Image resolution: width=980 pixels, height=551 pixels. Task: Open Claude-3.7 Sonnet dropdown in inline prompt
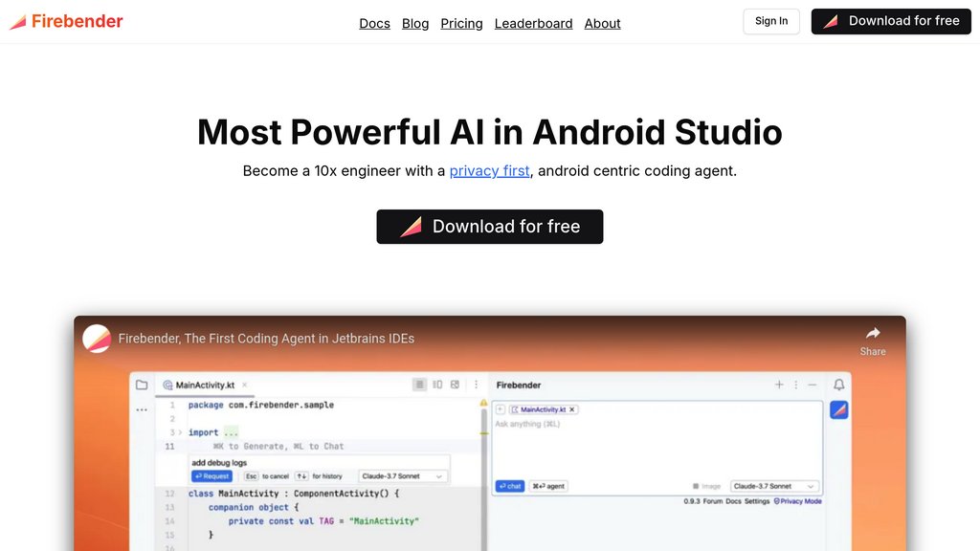(x=402, y=476)
